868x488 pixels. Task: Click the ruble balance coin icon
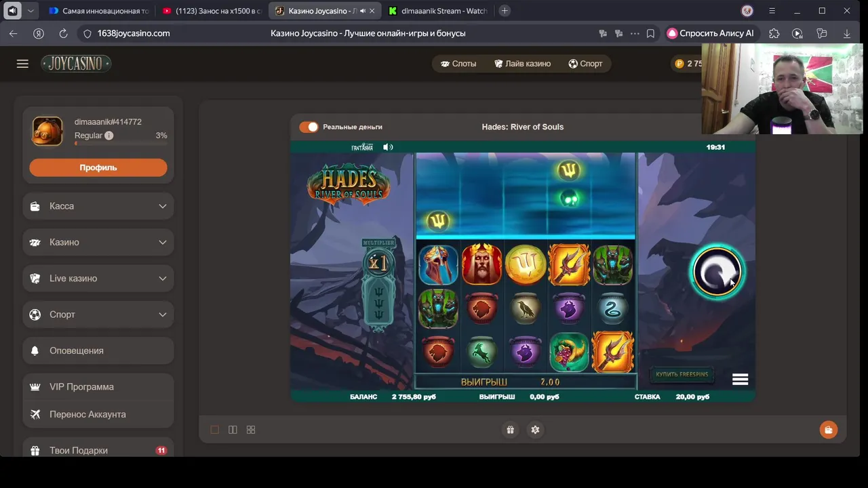click(679, 64)
